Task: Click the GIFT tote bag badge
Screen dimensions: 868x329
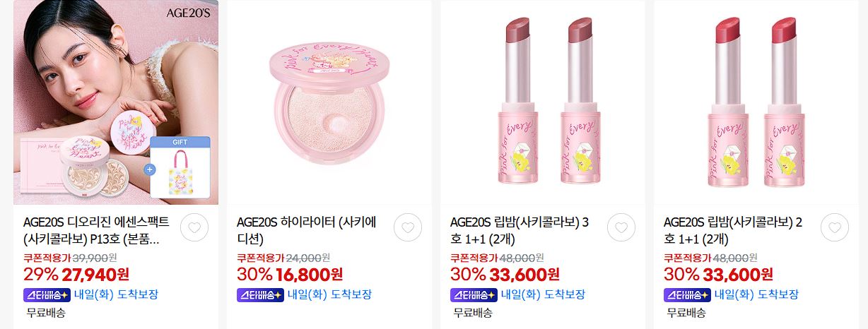Action: [180, 169]
